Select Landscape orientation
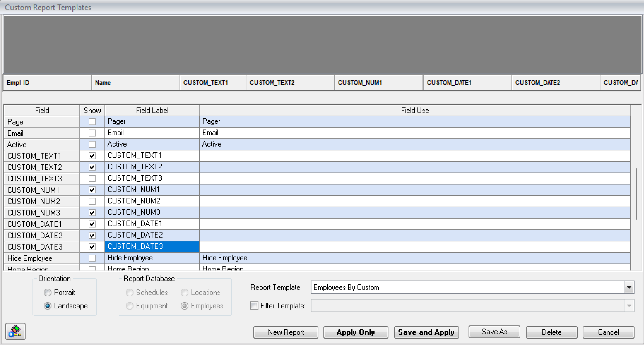Screen dimensions: 644x345 tap(48, 306)
